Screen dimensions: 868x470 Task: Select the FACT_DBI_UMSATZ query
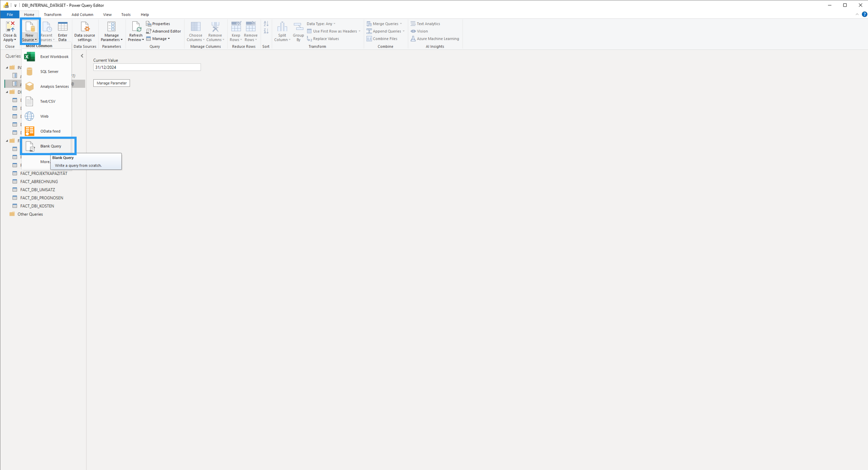click(x=37, y=190)
